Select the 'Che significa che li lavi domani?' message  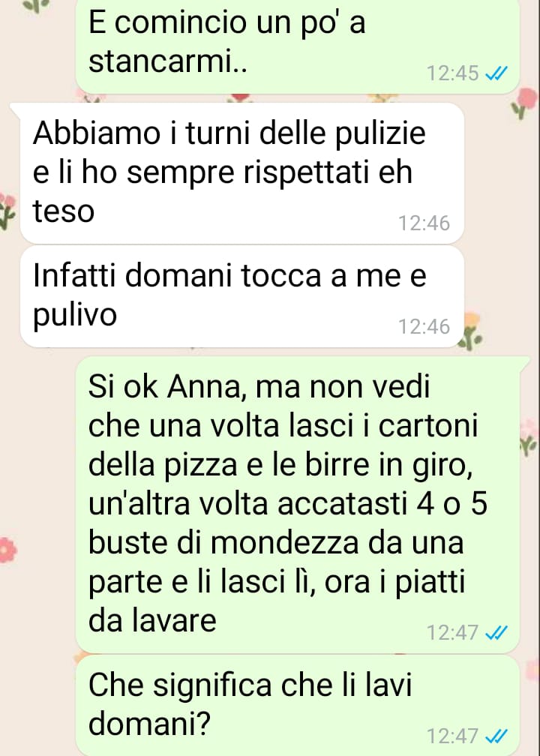pos(298,705)
